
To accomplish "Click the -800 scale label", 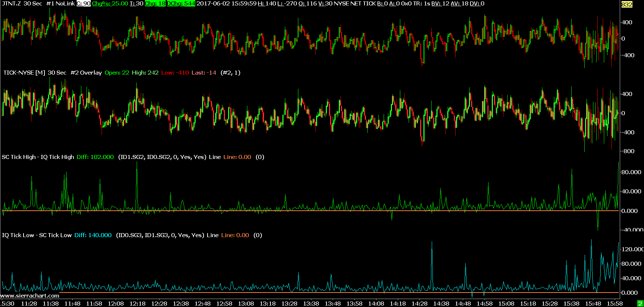I will pos(627,151).
